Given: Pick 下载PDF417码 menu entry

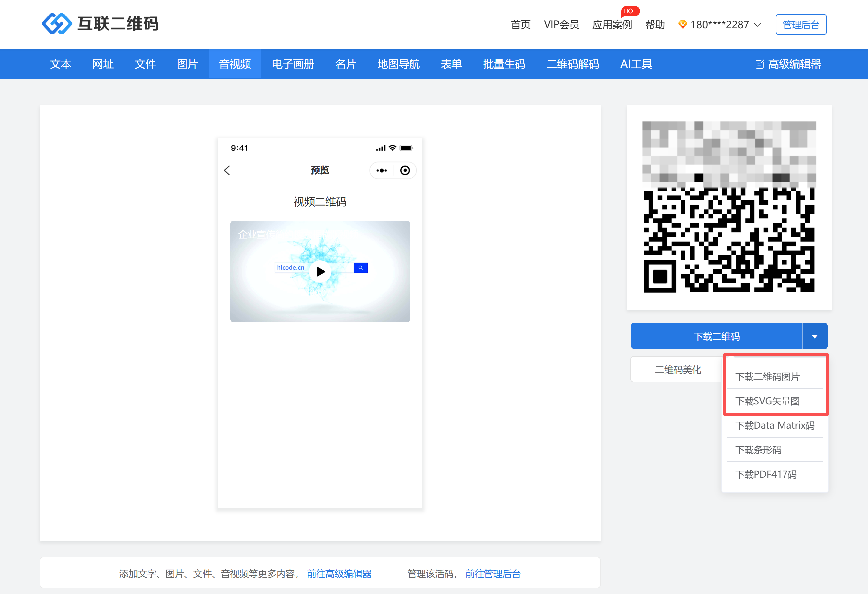Looking at the screenshot, I should click(766, 474).
